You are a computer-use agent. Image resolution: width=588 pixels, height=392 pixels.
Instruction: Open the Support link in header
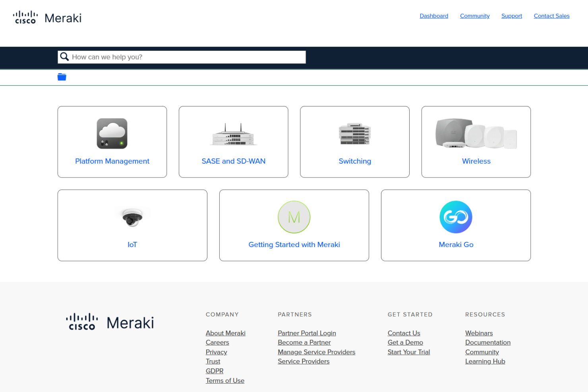[x=512, y=16]
